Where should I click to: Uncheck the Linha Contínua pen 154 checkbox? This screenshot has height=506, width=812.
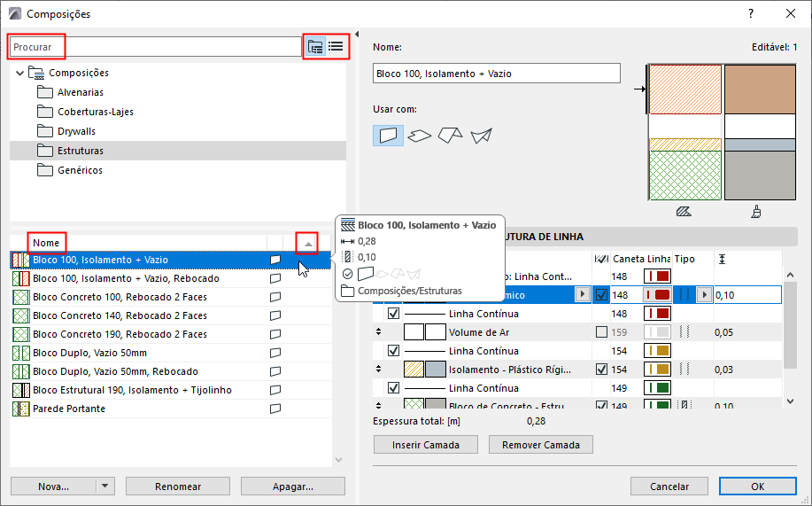(393, 351)
